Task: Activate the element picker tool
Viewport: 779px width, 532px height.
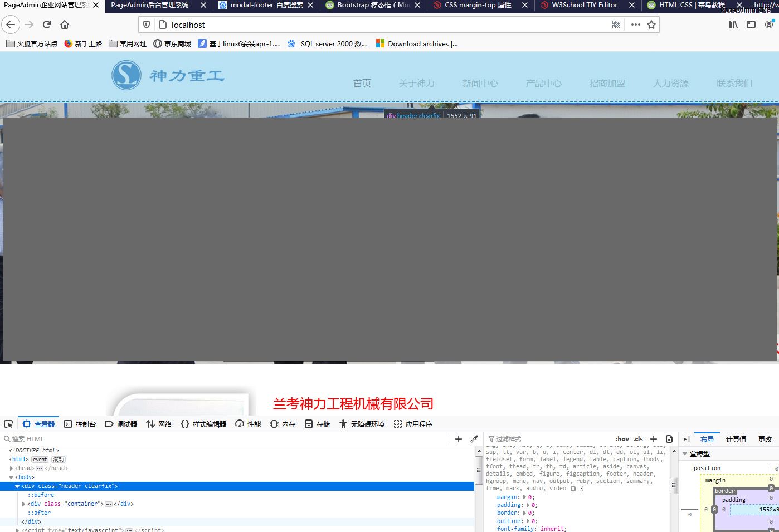Action: click(x=8, y=424)
